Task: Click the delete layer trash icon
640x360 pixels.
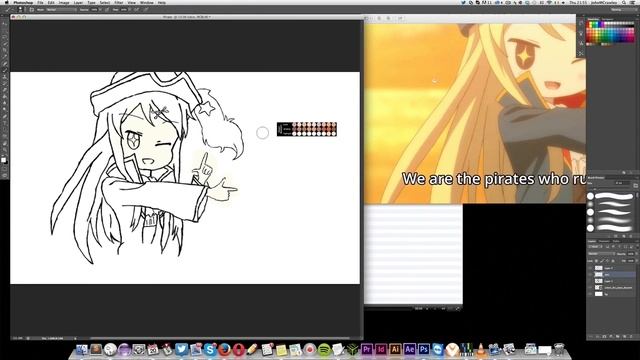Action: [x=631, y=337]
